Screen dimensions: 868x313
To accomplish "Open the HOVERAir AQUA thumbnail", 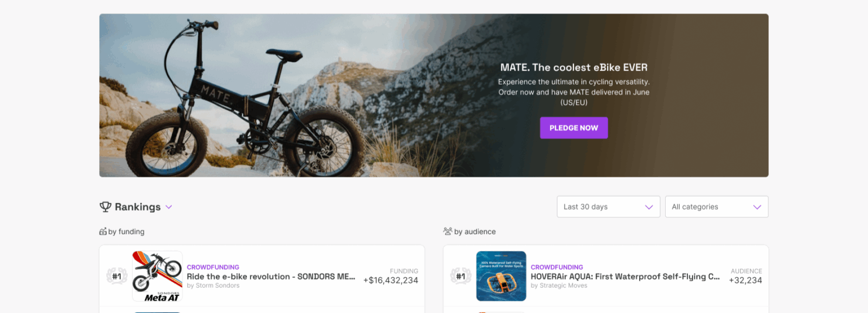I will [x=501, y=276].
